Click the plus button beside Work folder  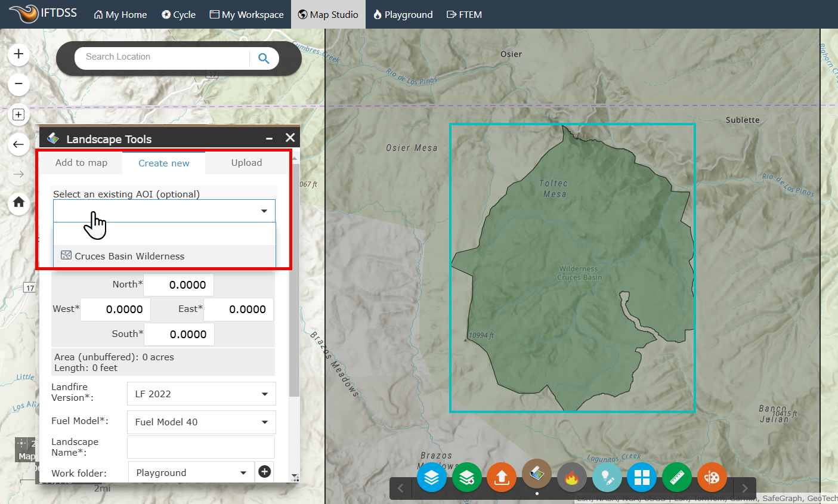coord(264,472)
